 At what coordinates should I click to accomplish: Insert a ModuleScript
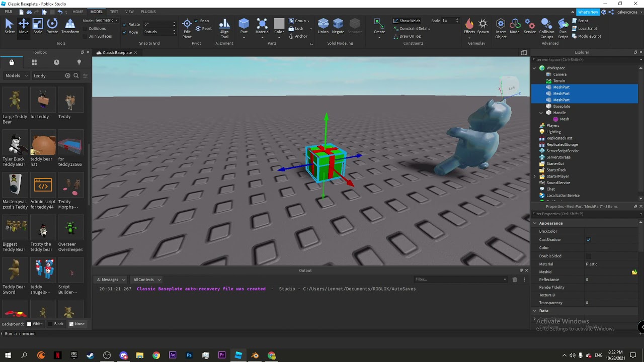coord(586,36)
